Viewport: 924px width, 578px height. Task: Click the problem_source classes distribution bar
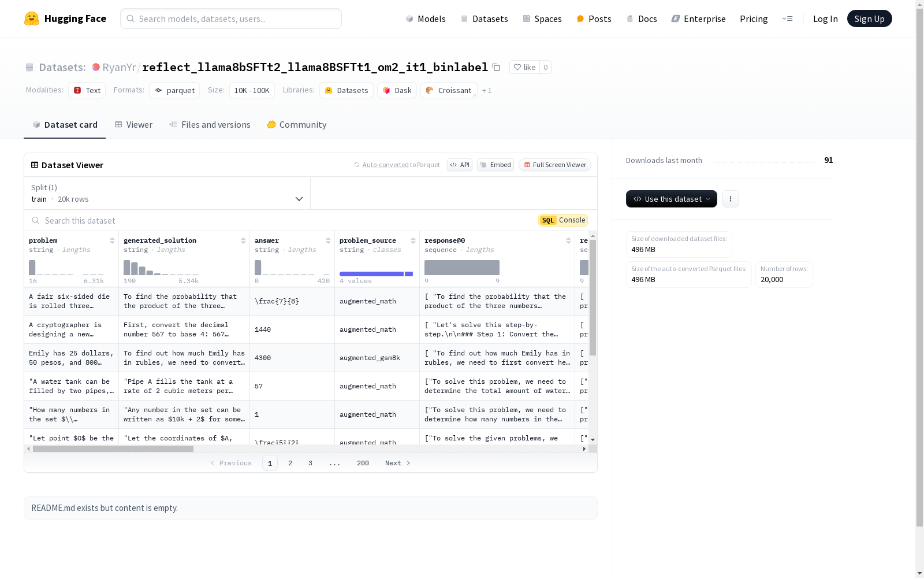[x=376, y=274]
